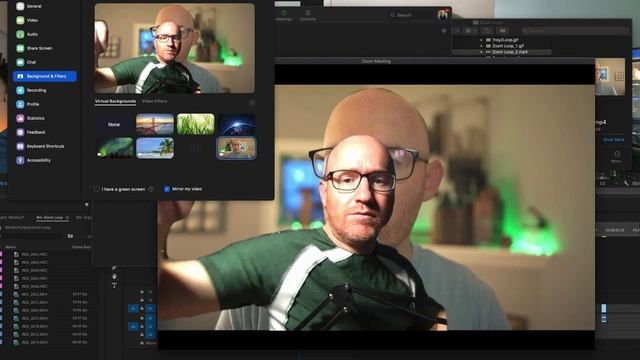
Task: Open the Share Screen settings icon
Action: coord(20,48)
